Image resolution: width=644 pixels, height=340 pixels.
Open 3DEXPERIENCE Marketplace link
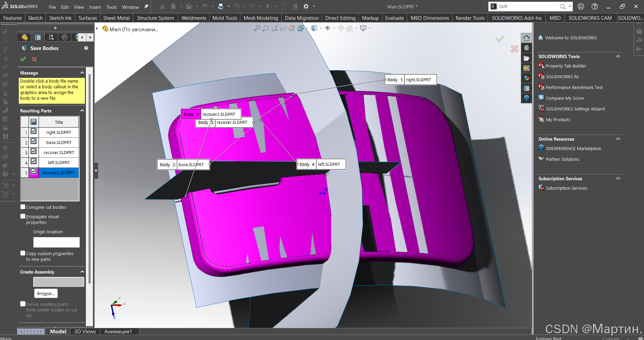573,149
